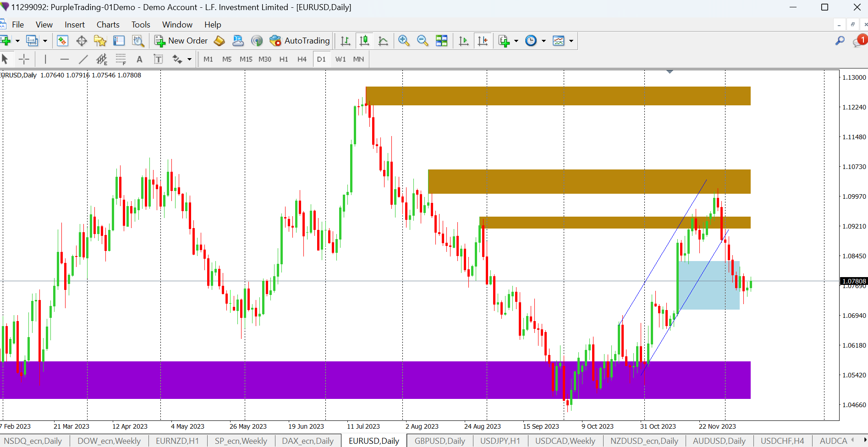Viewport: 868px width, 447px height.
Task: Toggle the chart shift button
Action: coord(483,41)
